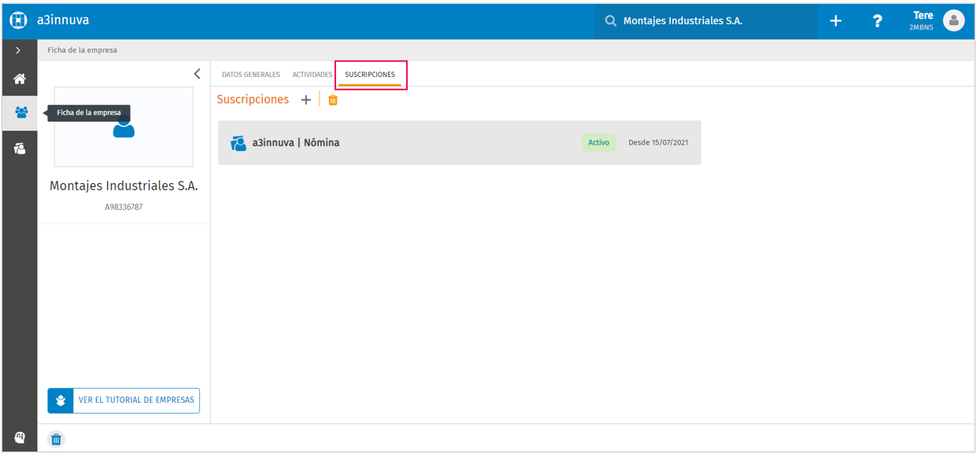Add a new subscription with plus icon

(x=306, y=100)
